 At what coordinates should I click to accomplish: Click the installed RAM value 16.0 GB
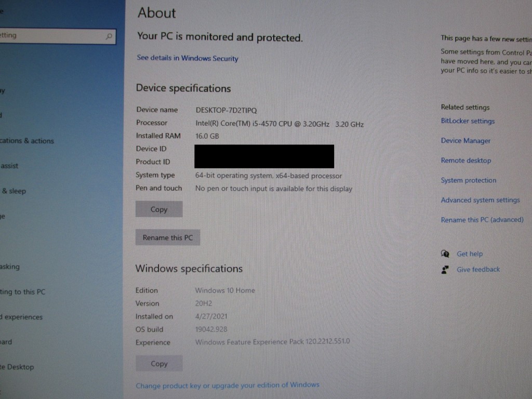point(207,136)
